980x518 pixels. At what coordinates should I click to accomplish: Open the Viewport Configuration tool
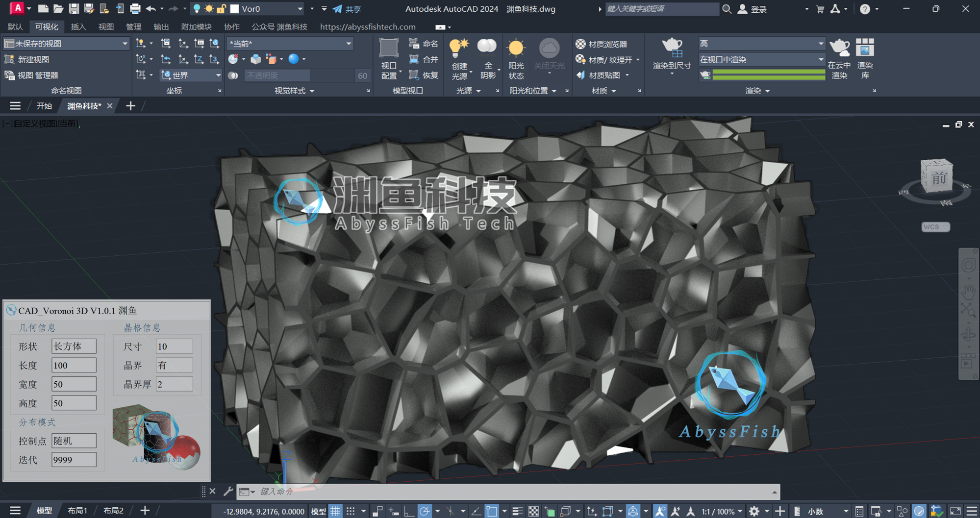(389, 59)
